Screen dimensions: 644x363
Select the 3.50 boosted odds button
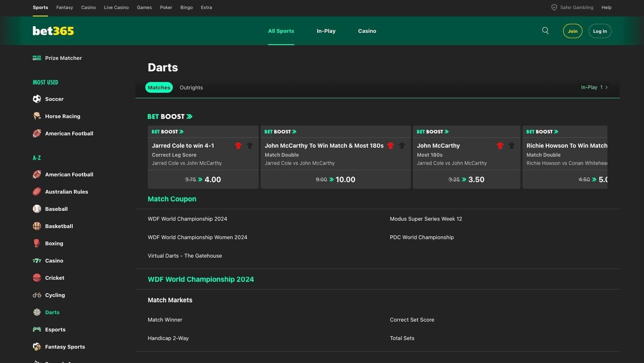467,179
